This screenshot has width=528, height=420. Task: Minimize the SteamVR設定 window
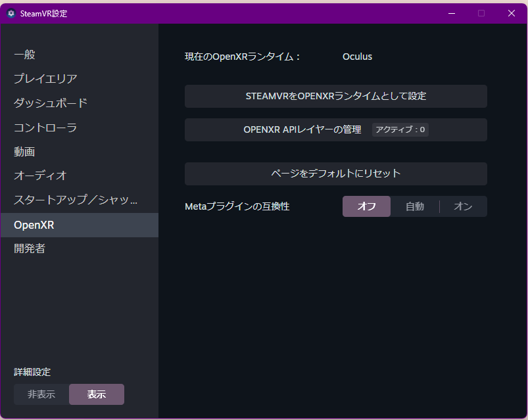[x=452, y=13]
